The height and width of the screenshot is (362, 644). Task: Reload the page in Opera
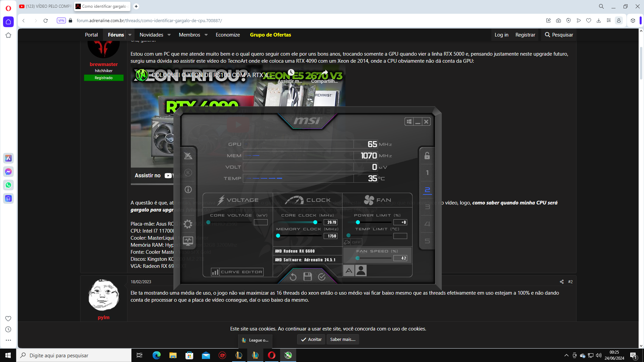point(46,20)
